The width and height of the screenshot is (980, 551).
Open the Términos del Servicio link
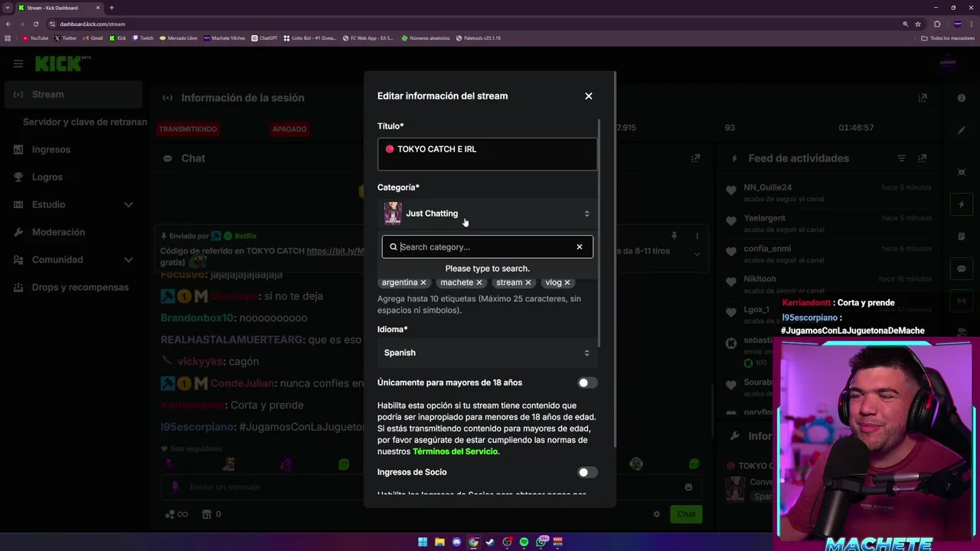coord(456,452)
